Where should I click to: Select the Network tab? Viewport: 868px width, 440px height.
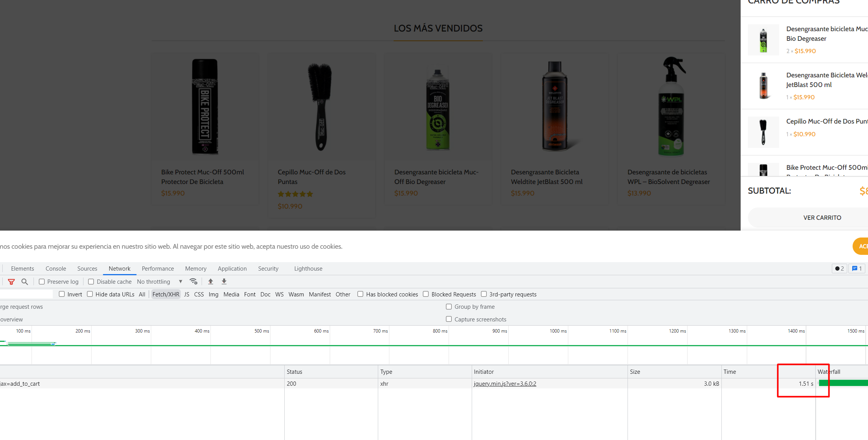(x=120, y=269)
